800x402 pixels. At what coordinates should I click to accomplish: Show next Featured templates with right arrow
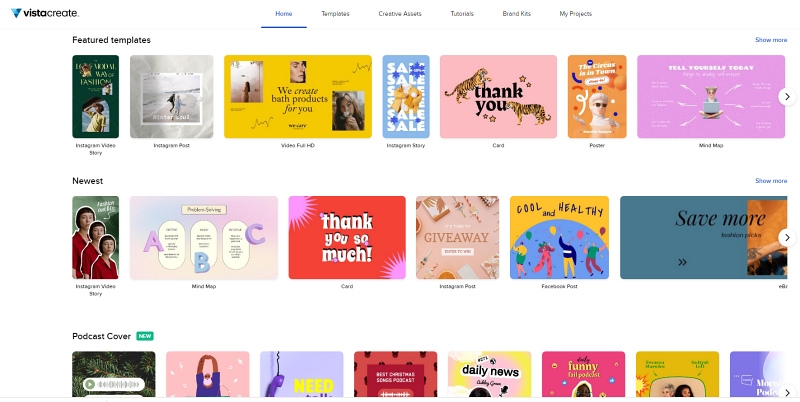787,96
